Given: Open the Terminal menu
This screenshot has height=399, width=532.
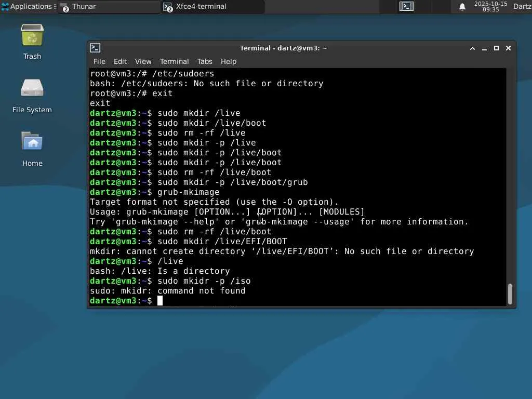Looking at the screenshot, I should pyautogui.click(x=174, y=61).
